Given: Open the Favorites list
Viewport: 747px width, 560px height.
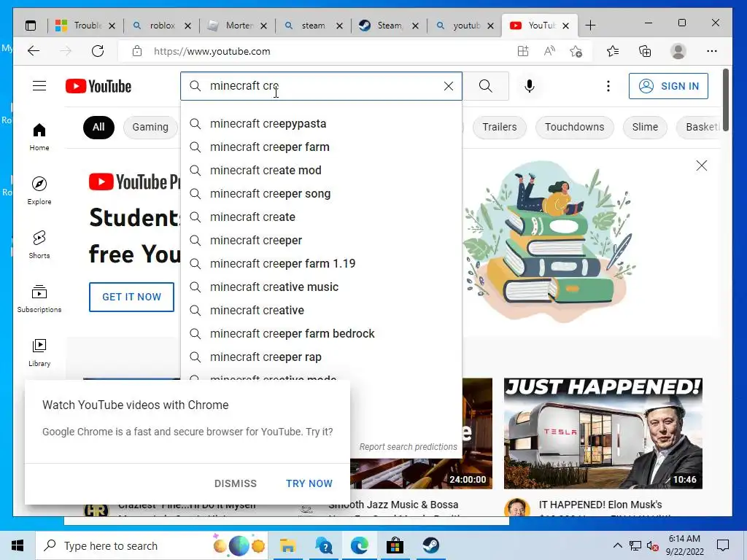Looking at the screenshot, I should point(613,51).
